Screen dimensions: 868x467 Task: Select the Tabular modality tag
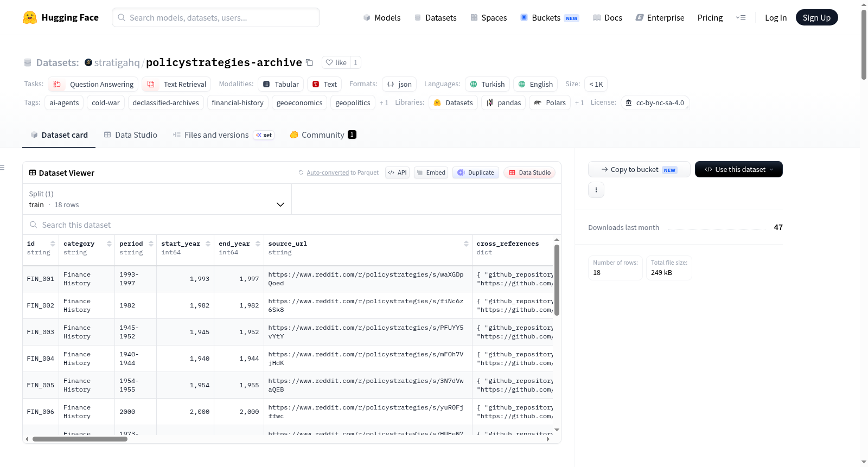coord(281,84)
